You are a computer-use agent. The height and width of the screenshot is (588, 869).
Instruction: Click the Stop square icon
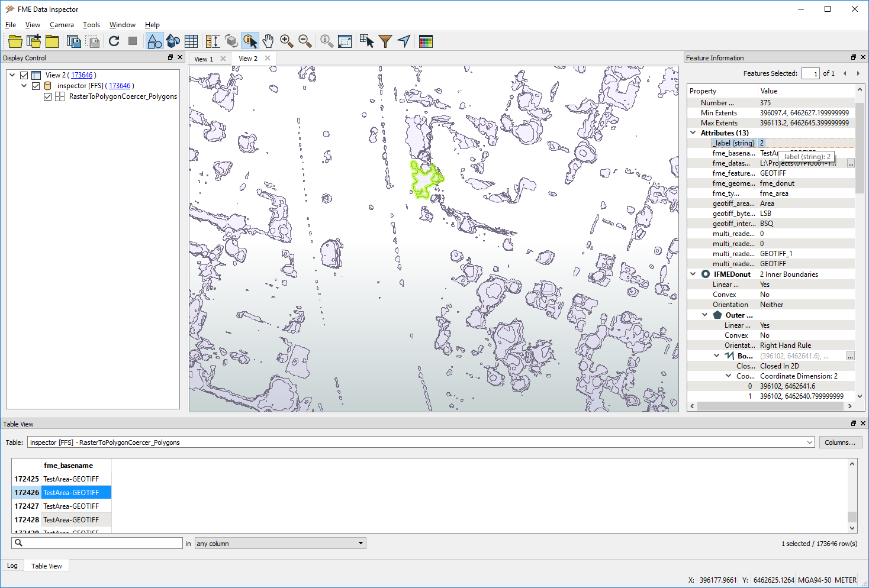(x=133, y=41)
